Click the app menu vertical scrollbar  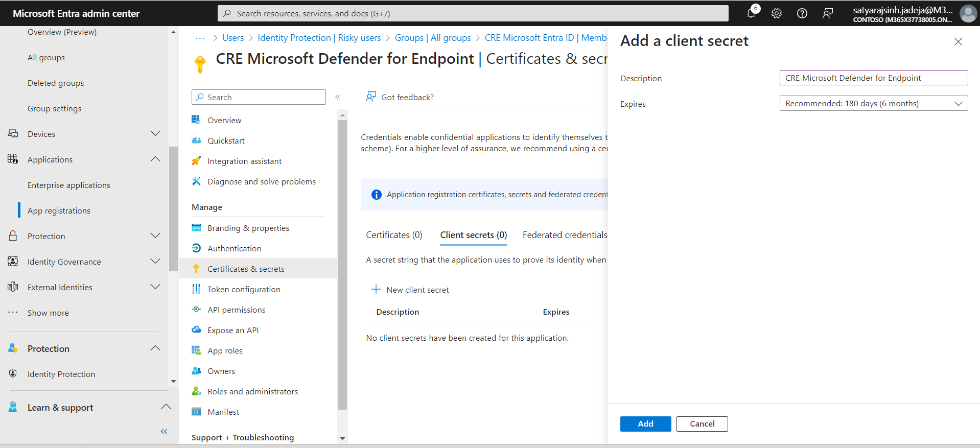[342, 265]
